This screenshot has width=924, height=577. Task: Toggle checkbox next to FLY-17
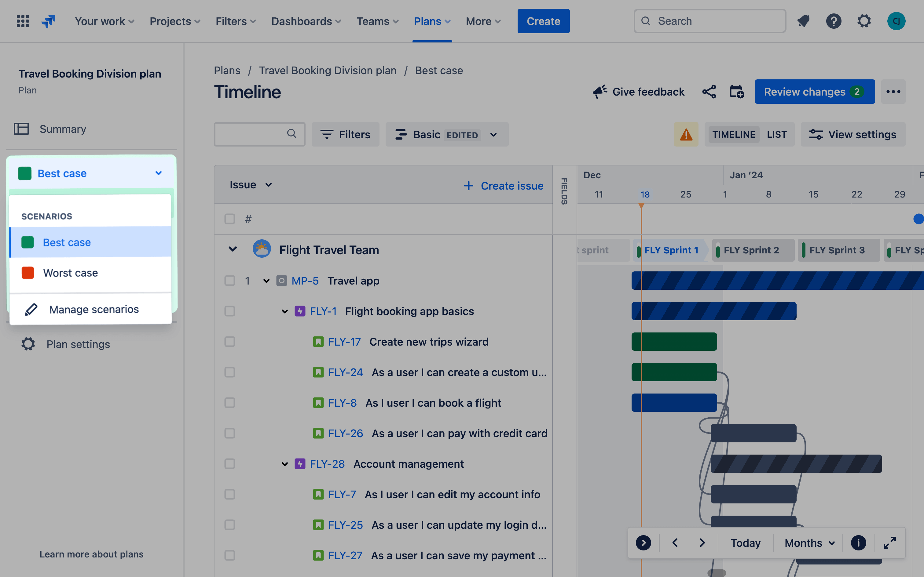click(229, 342)
